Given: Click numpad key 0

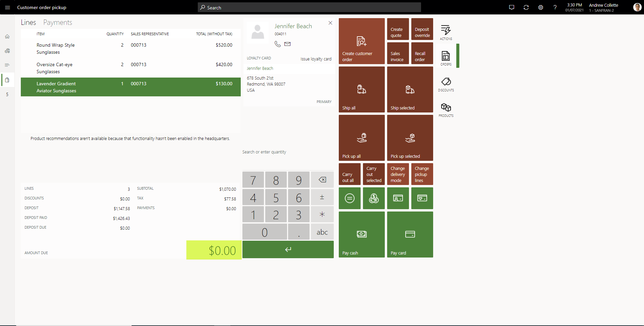Looking at the screenshot, I should [x=265, y=232].
